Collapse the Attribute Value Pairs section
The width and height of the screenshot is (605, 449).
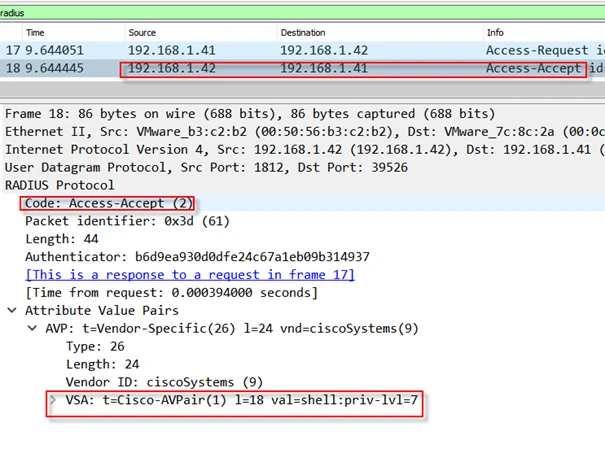tap(12, 311)
